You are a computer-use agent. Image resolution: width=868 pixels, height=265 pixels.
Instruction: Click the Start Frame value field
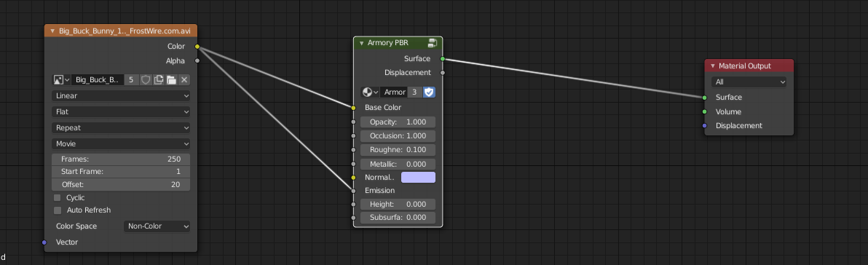[121, 172]
